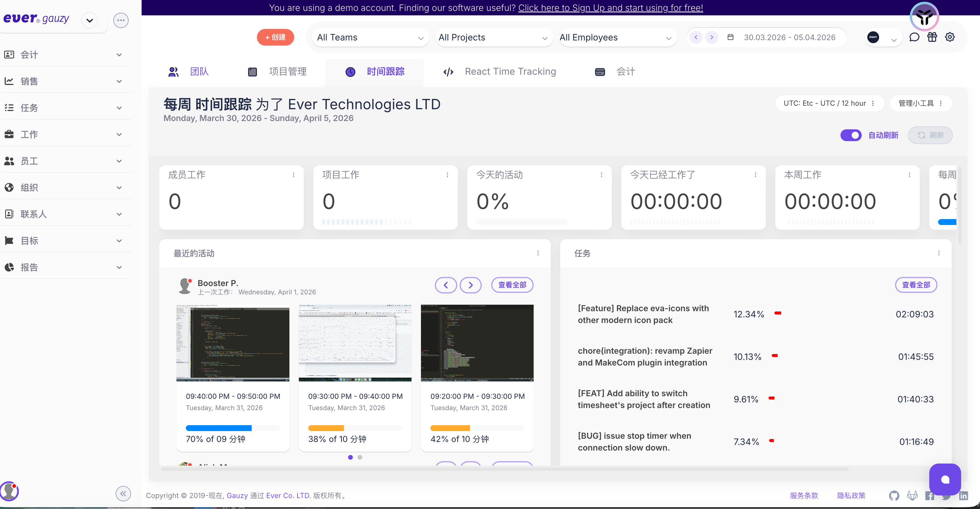Open 管理小工具 widgets menu
Viewport: 980px width, 509px height.
point(921,104)
